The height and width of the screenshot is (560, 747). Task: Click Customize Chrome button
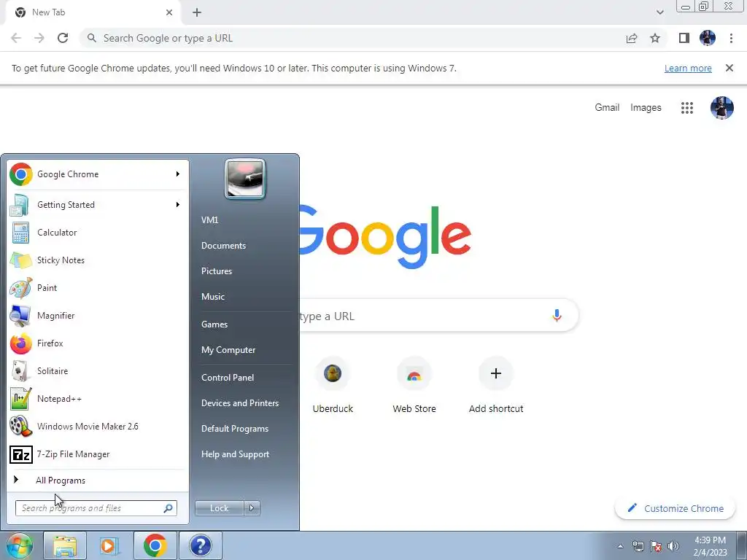675,508
